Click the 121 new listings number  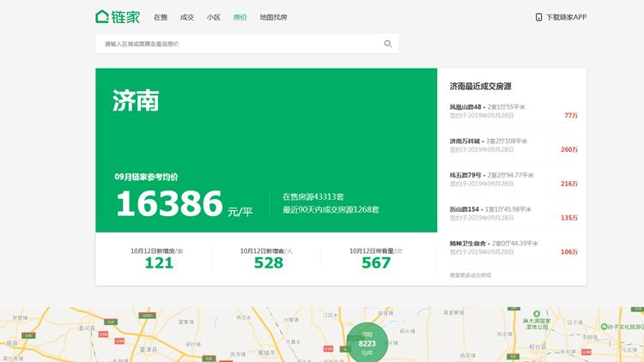point(159,262)
